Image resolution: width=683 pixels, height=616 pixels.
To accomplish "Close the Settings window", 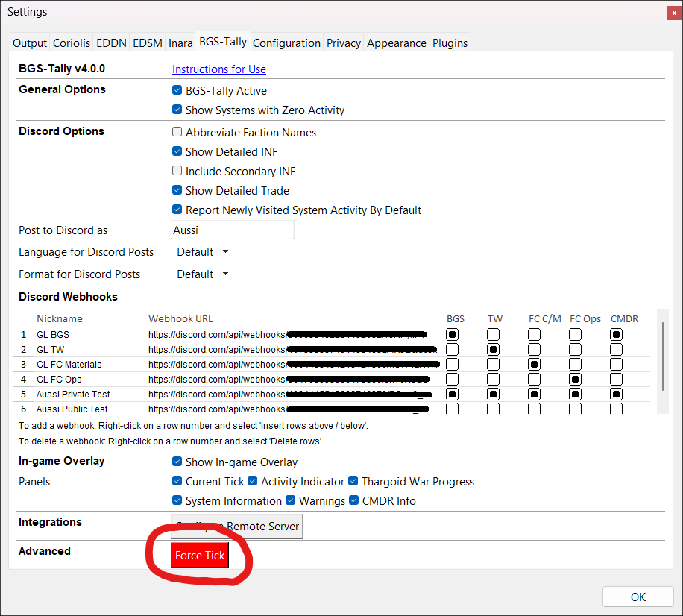I will pyautogui.click(x=674, y=13).
